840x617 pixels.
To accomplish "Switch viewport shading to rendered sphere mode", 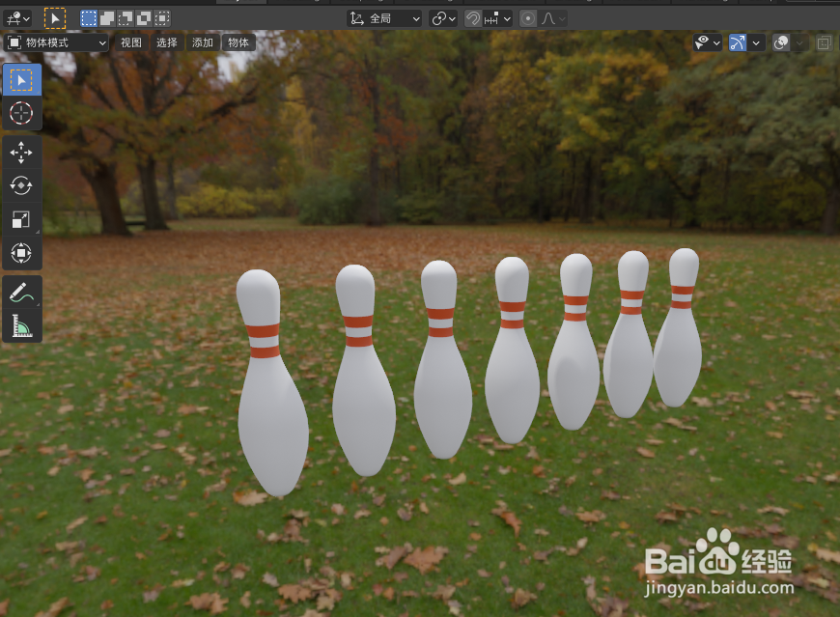I will coord(779,42).
